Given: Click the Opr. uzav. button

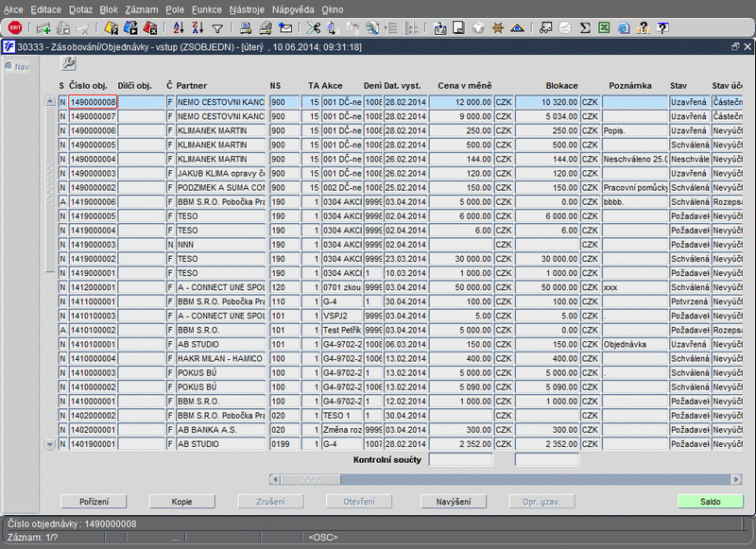Looking at the screenshot, I should click(x=541, y=502).
